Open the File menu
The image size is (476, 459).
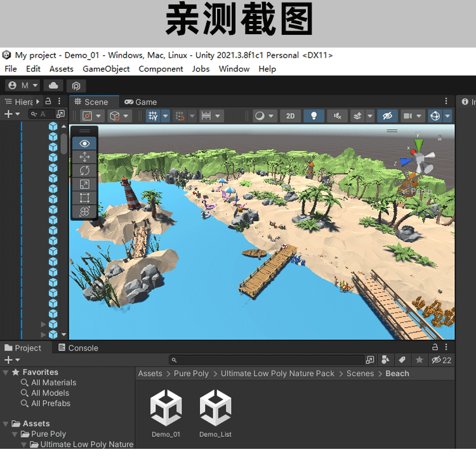tap(11, 69)
